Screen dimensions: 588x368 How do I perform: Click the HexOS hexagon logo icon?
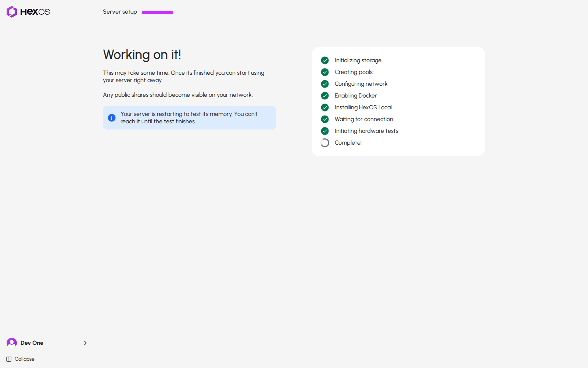pos(12,12)
